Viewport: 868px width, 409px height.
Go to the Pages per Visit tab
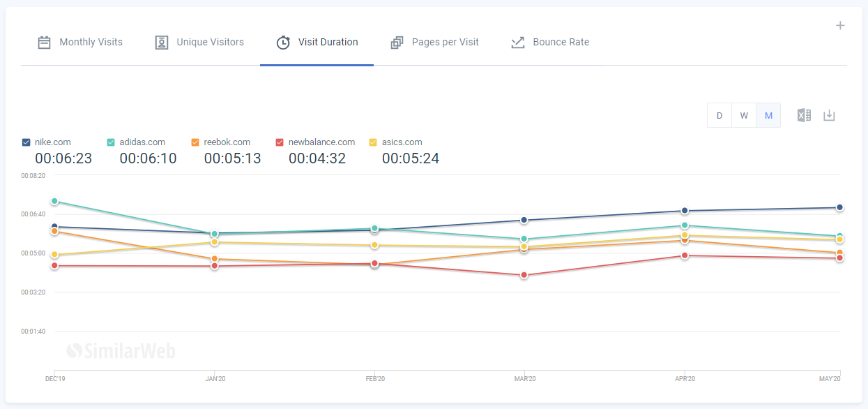(x=435, y=42)
